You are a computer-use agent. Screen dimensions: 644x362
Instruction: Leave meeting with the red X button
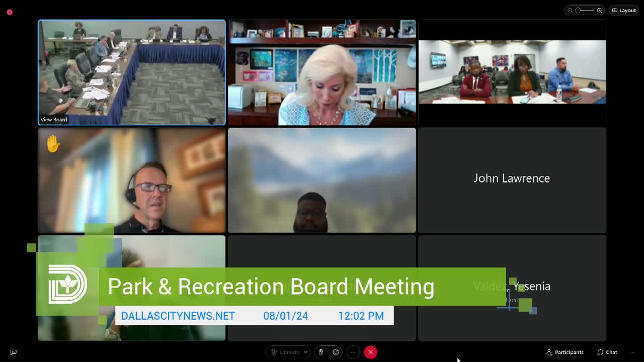point(370,352)
